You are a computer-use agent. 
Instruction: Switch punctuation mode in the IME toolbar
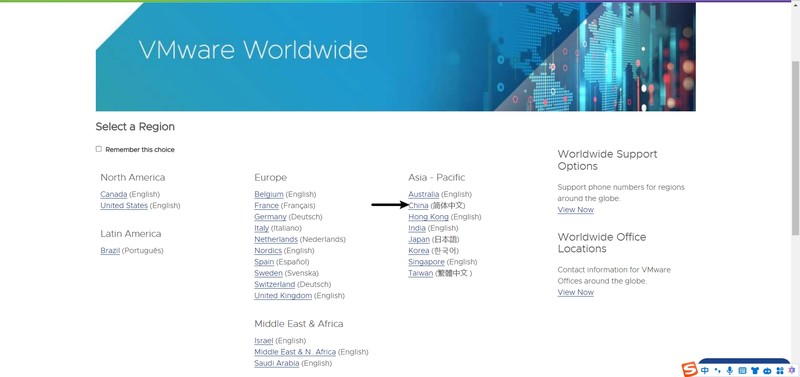click(717, 370)
